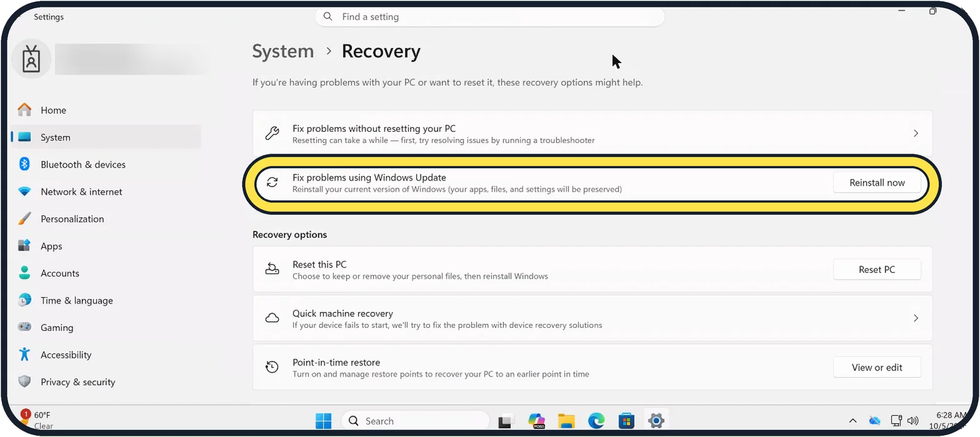Click the OneDrive tray icon
The width and height of the screenshot is (980, 437).
pos(874,421)
